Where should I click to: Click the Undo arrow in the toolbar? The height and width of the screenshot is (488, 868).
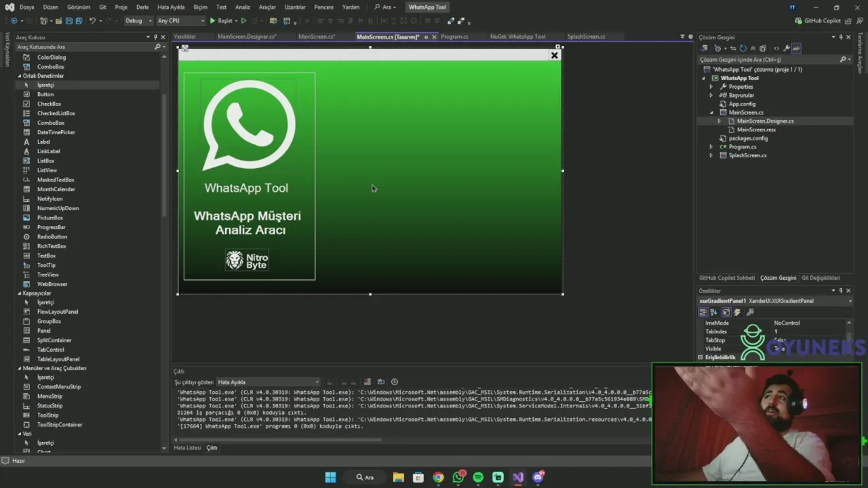92,21
